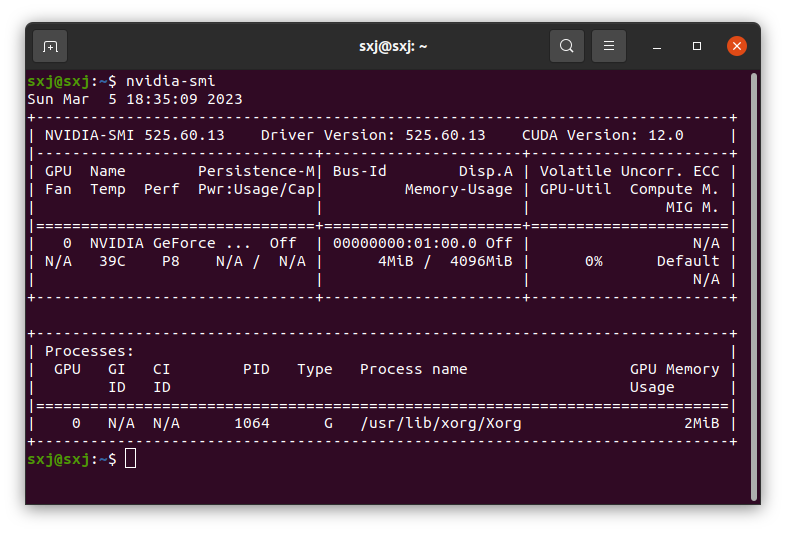This screenshot has width=786, height=533.
Task: Click the terminal cursor at the prompt
Action: click(x=130, y=459)
